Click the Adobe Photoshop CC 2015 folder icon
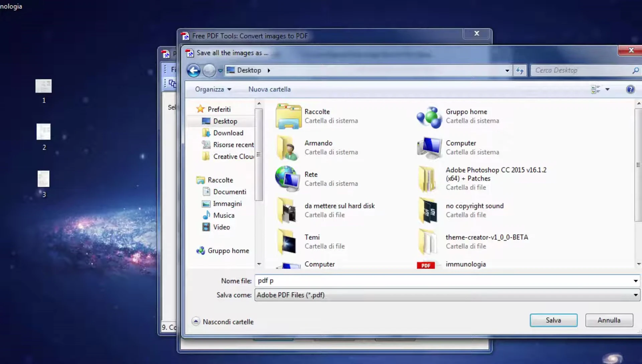Image resolution: width=642 pixels, height=364 pixels. 427,179
